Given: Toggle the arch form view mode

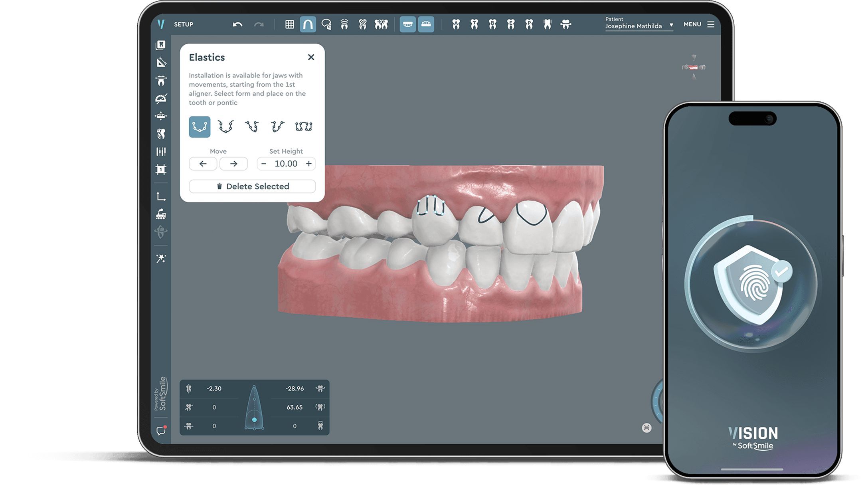Looking at the screenshot, I should 308,24.
